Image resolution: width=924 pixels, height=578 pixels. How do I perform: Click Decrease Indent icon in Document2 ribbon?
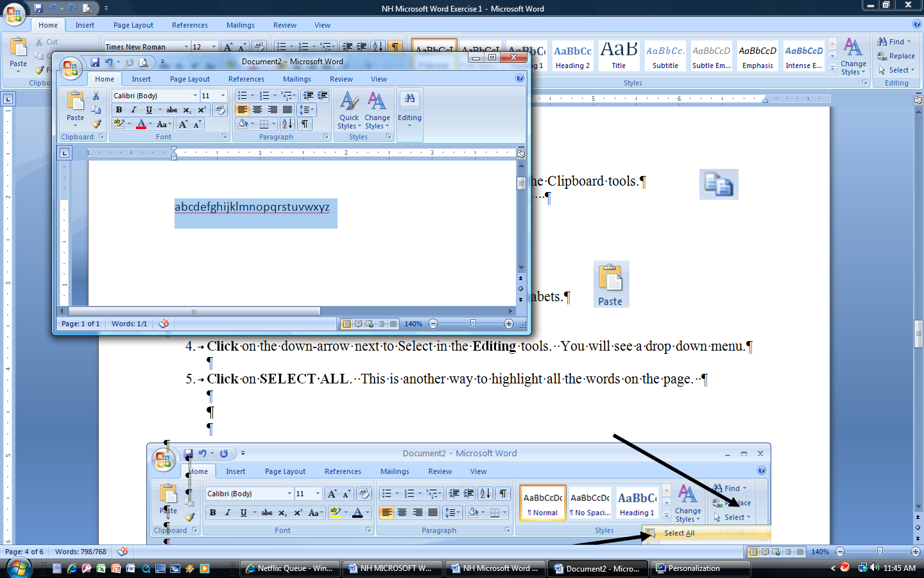pos(309,96)
